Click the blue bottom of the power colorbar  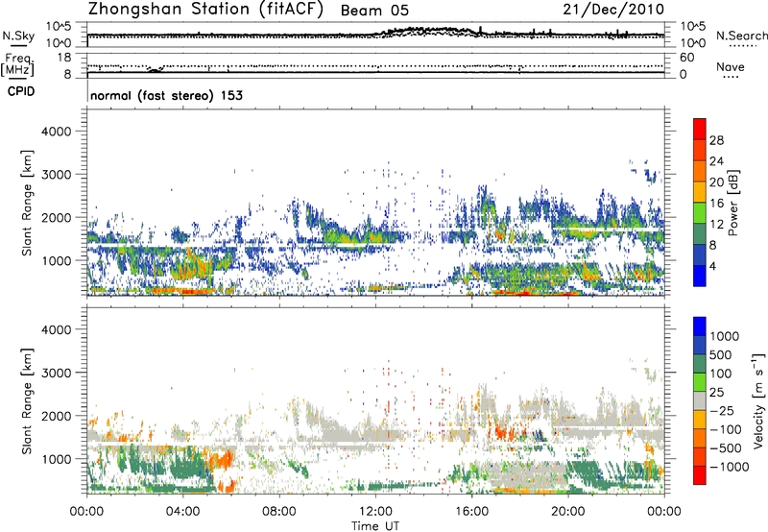[700, 276]
